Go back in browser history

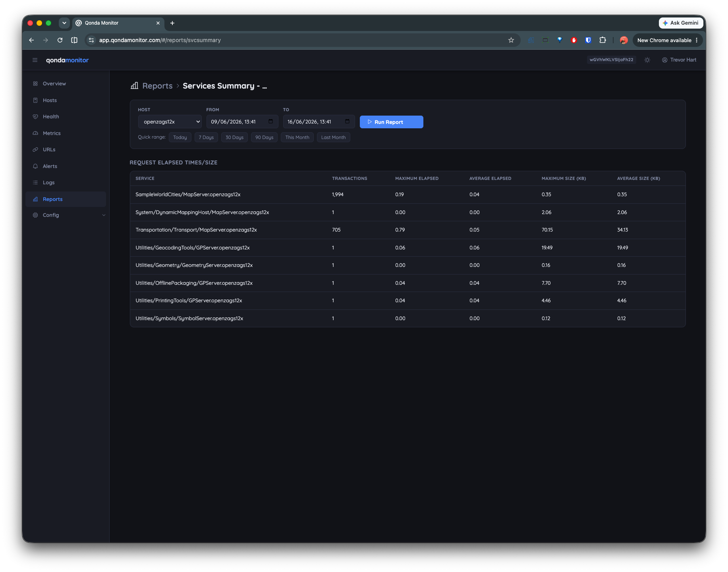[31, 40]
